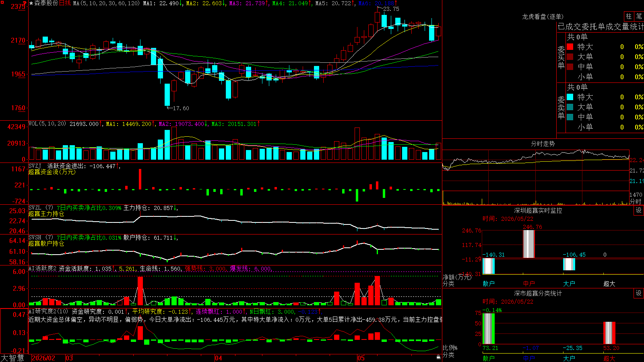Viewport: 644px width, 362px height.
Task: Click the 17.60 low price annotation
Action: click(181, 108)
